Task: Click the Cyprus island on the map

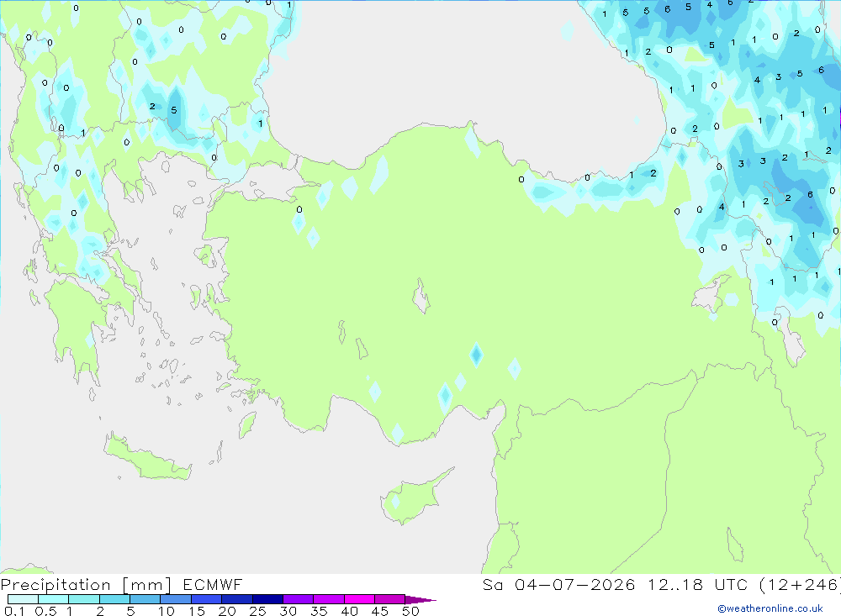Action: 413,498
